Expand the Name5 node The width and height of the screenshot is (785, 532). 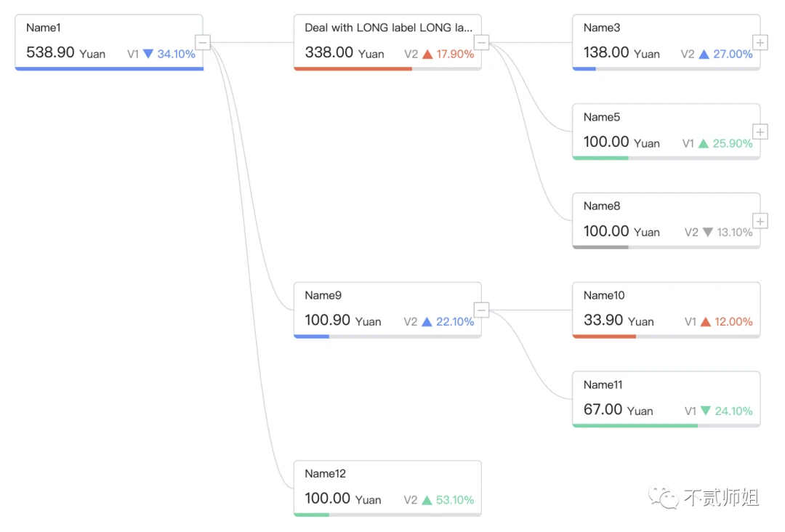point(760,132)
